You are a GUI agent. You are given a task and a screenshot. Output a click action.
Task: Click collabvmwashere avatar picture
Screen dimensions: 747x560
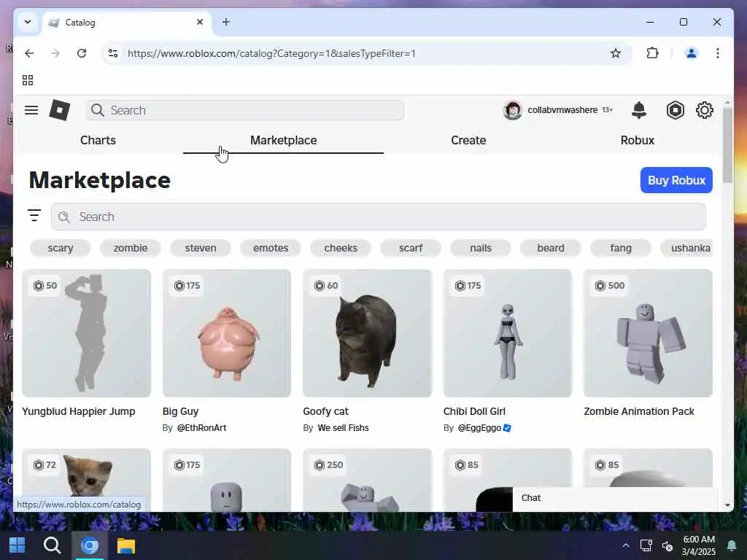click(x=513, y=111)
